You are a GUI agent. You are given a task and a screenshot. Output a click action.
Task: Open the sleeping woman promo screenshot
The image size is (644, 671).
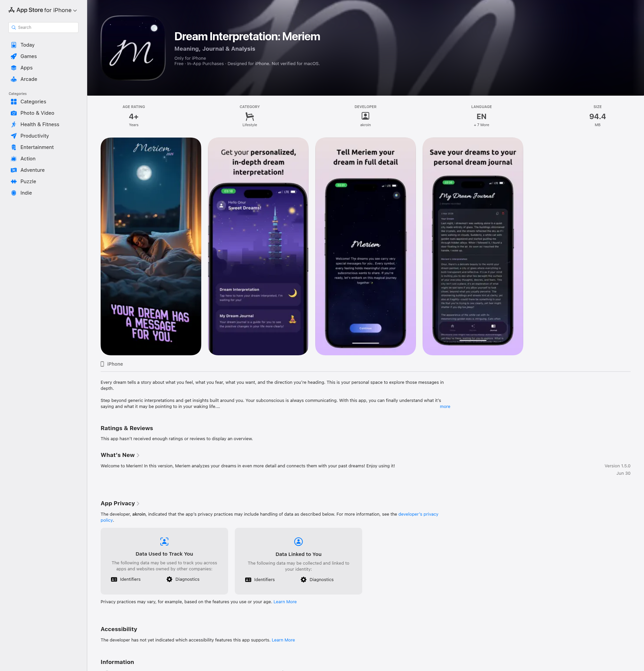[151, 247]
